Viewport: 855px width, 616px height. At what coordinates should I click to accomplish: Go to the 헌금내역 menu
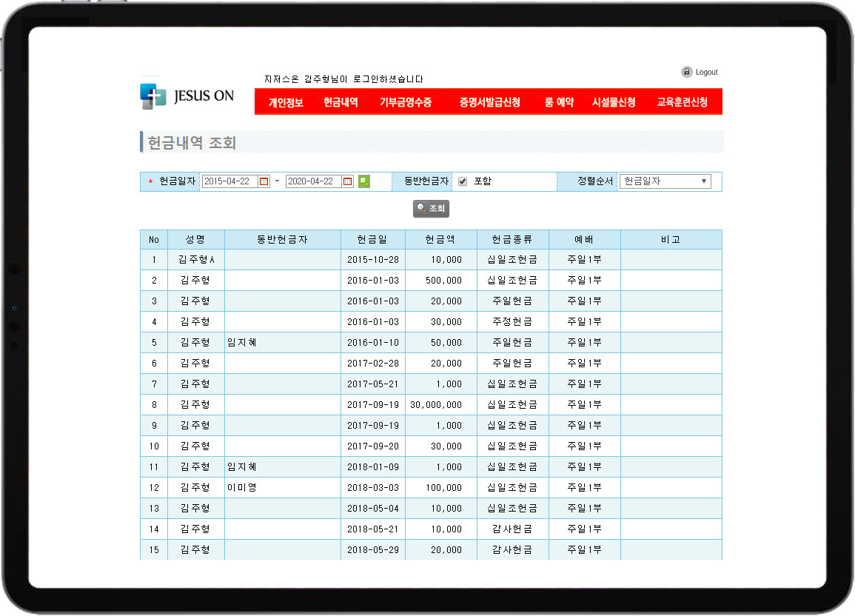click(x=341, y=102)
